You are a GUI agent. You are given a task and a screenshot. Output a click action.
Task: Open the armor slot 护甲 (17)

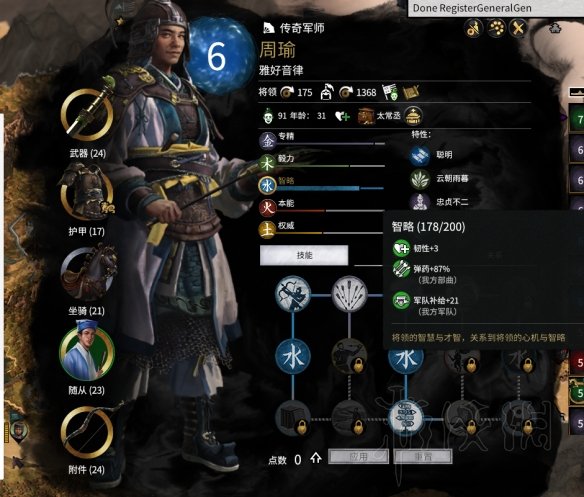point(87,193)
